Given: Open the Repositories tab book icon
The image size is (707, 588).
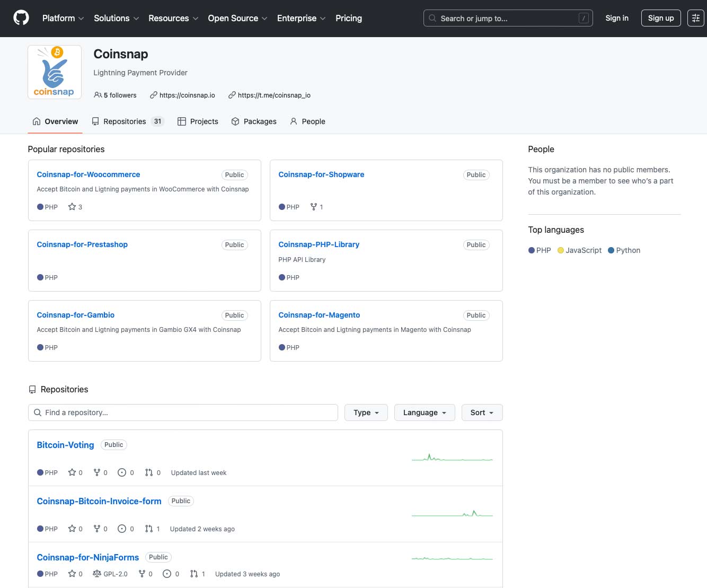Looking at the screenshot, I should tap(95, 121).
